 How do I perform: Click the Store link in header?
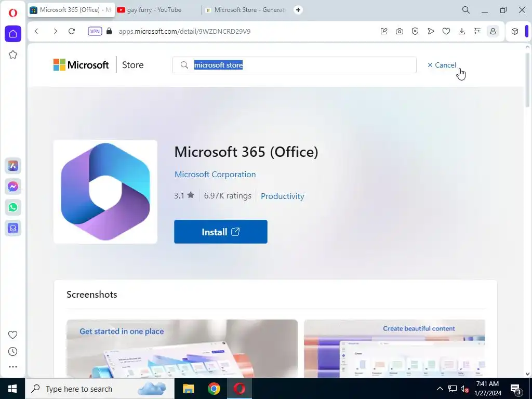(x=132, y=65)
